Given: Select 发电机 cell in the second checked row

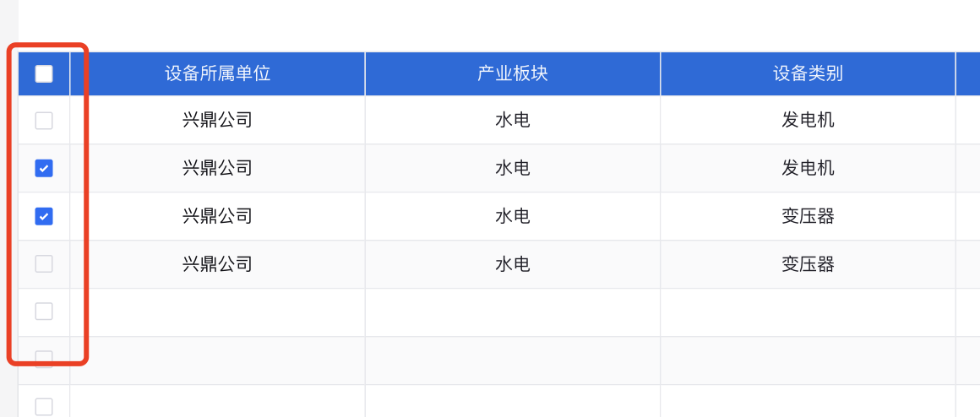Looking at the screenshot, I should click(x=808, y=168).
